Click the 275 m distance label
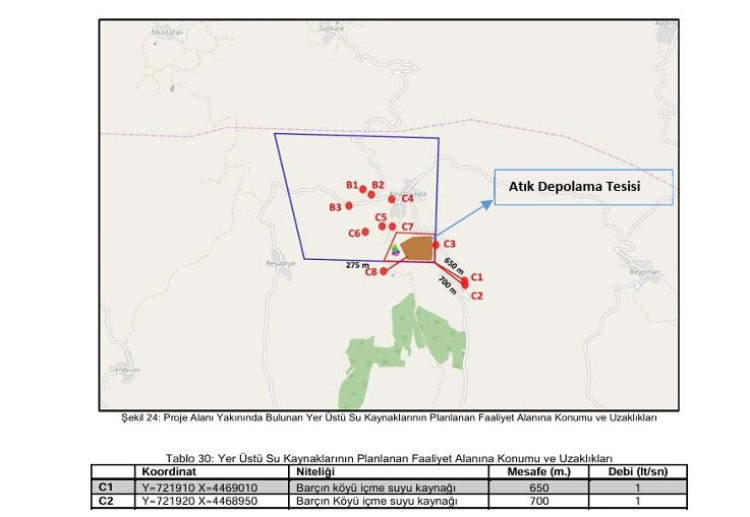 click(357, 265)
